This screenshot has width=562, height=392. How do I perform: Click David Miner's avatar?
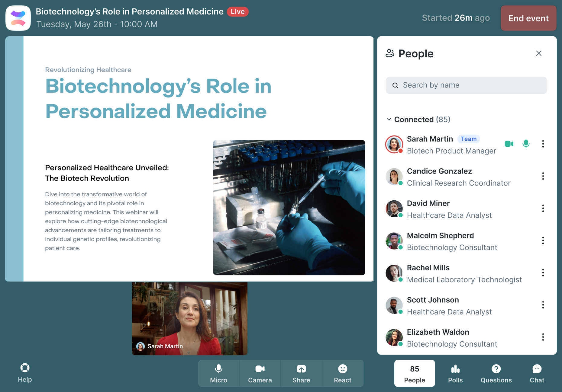(394, 209)
